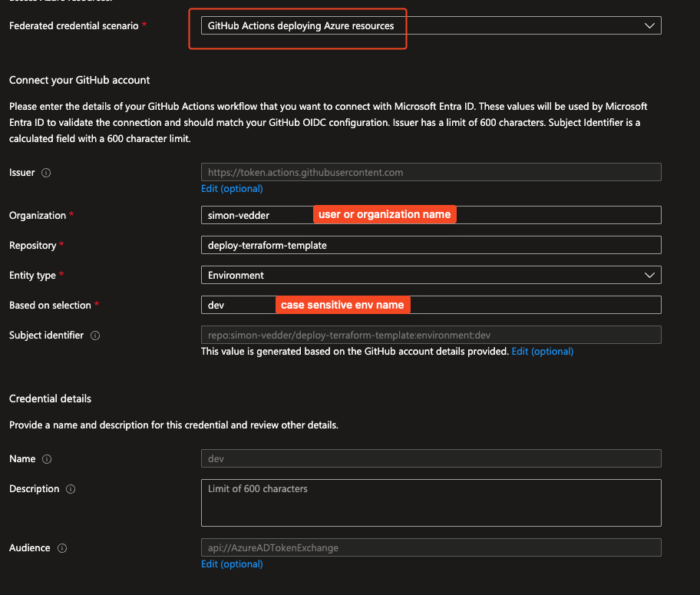Click the Subject identifier value field
Image resolution: width=700 pixels, height=595 pixels.
[x=431, y=335]
